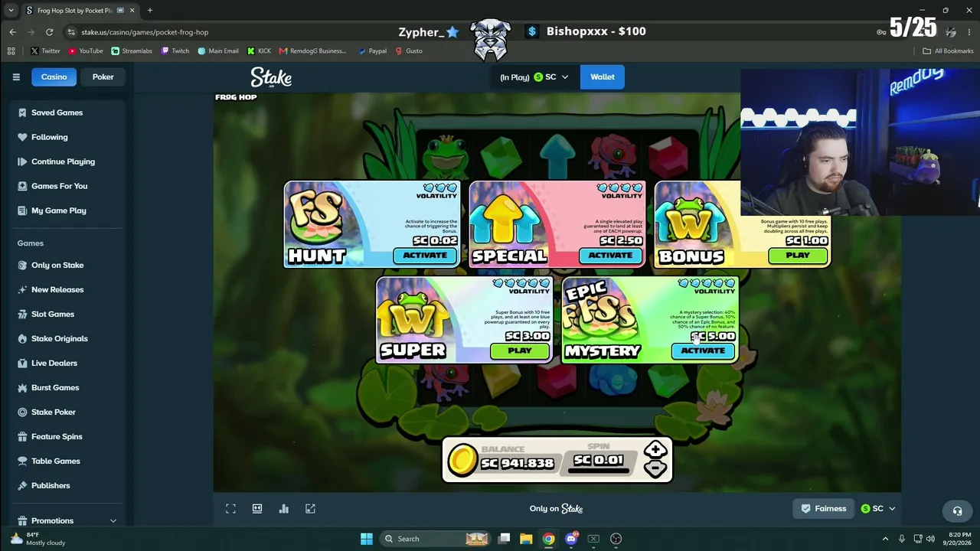Reload the browser page
The width and height of the screenshot is (980, 551).
point(50,32)
